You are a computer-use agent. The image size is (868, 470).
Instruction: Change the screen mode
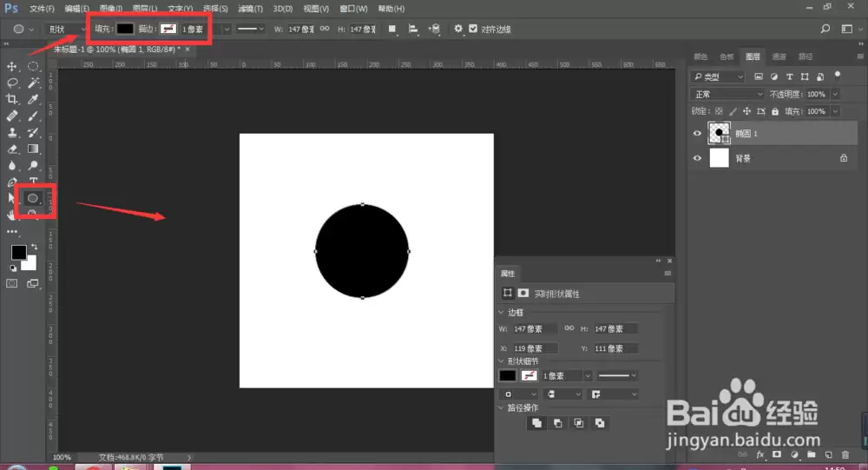click(33, 284)
